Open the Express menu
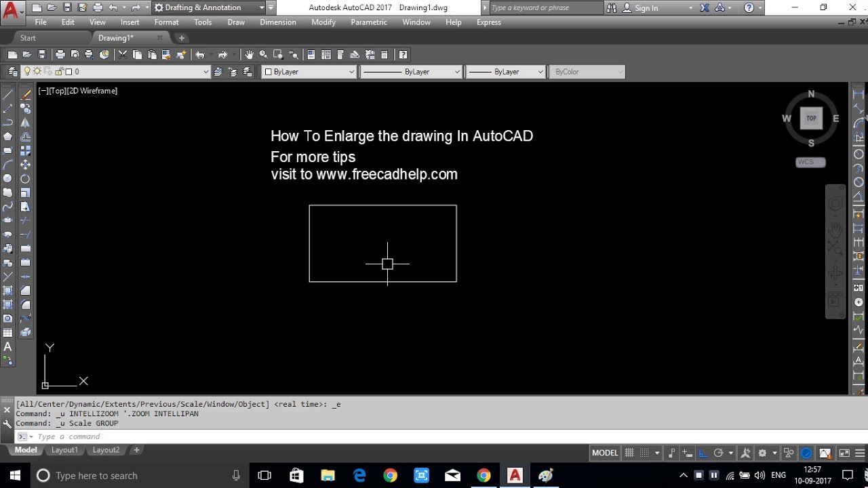 tap(489, 22)
